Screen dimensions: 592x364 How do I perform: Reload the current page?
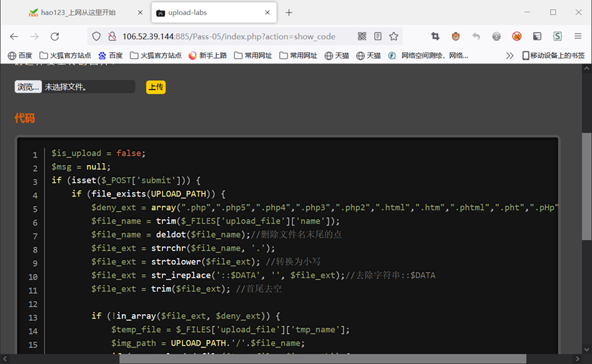click(x=55, y=36)
